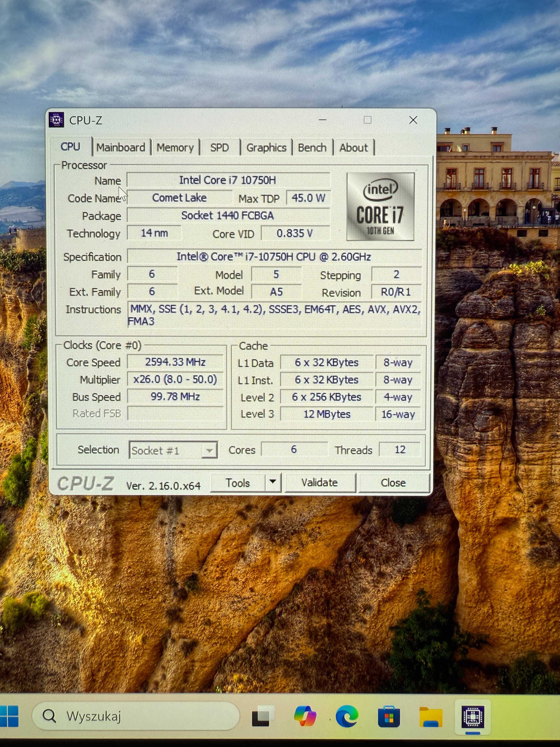Open Microsoft Edge from the taskbar
The width and height of the screenshot is (560, 747).
tap(347, 716)
